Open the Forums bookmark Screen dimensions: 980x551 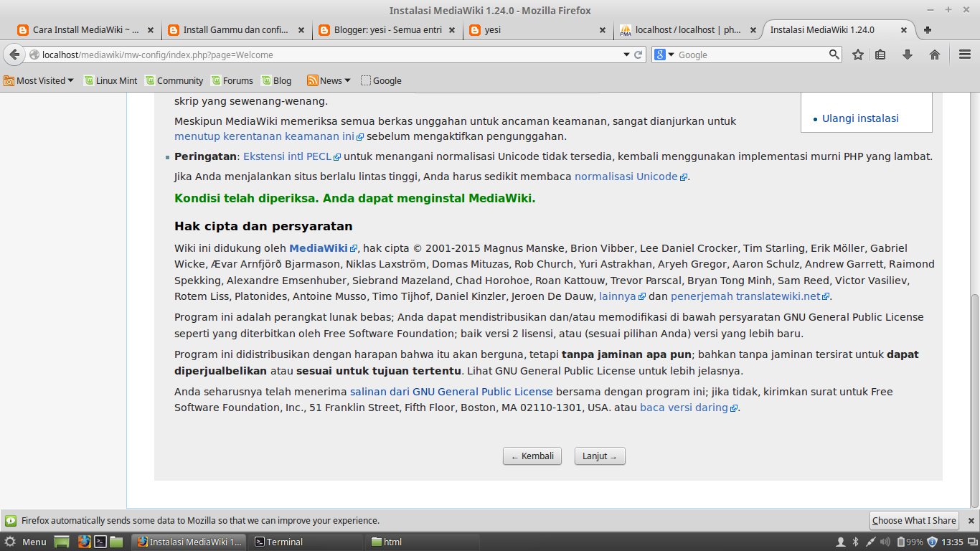coord(231,80)
